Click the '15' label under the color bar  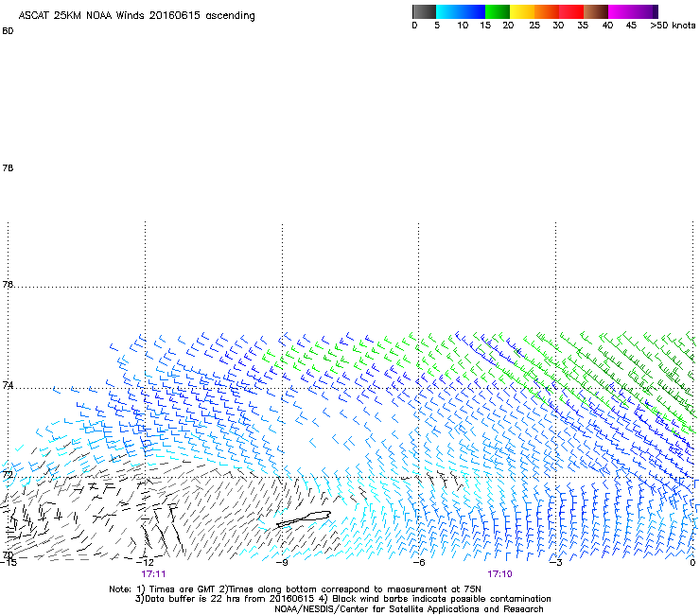pyautogui.click(x=485, y=26)
